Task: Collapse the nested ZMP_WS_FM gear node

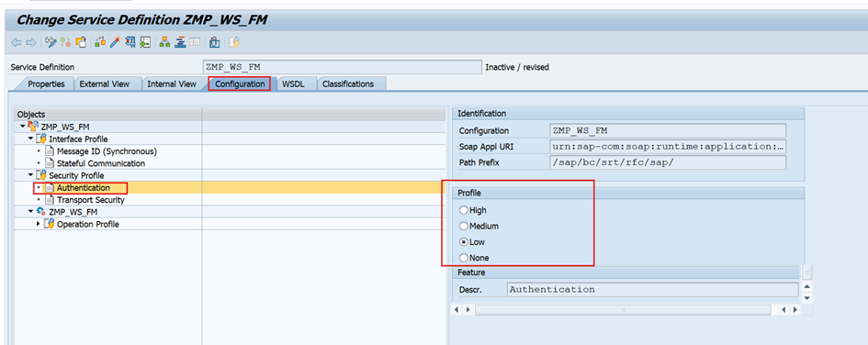Action: [30, 212]
